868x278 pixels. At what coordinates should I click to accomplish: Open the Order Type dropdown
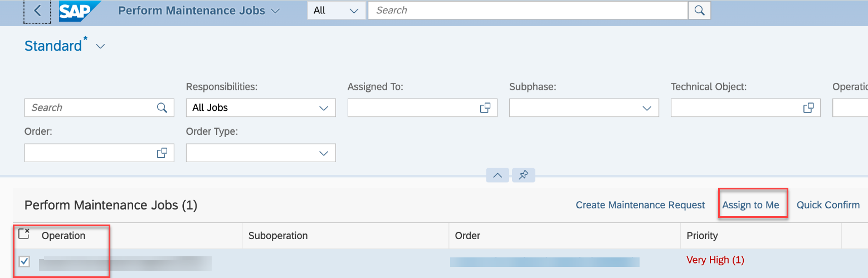point(324,153)
